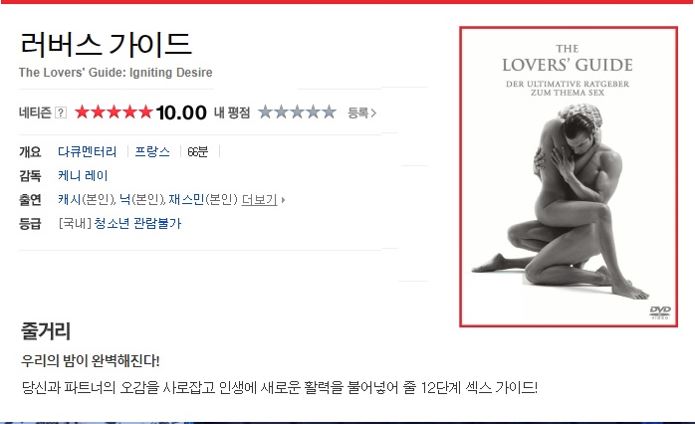Image resolution: width=695 pixels, height=424 pixels.
Task: Click the DVD logo on the poster
Action: click(660, 312)
